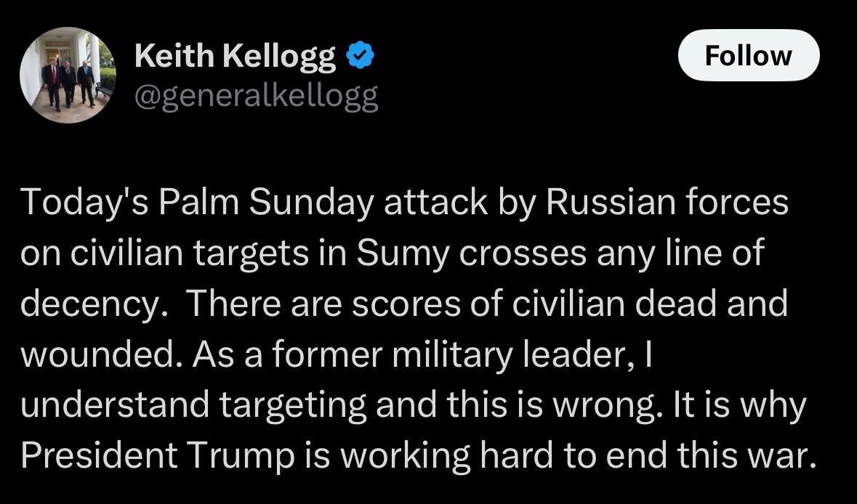Viewport: 857px width, 504px height.
Task: Follow Keith Kellogg's account
Action: (x=748, y=55)
